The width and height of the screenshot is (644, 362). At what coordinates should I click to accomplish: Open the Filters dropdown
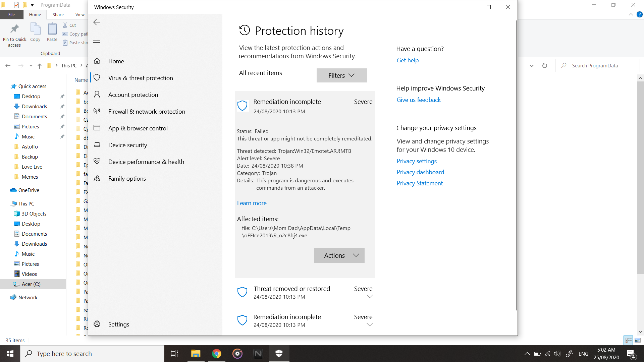pyautogui.click(x=341, y=75)
